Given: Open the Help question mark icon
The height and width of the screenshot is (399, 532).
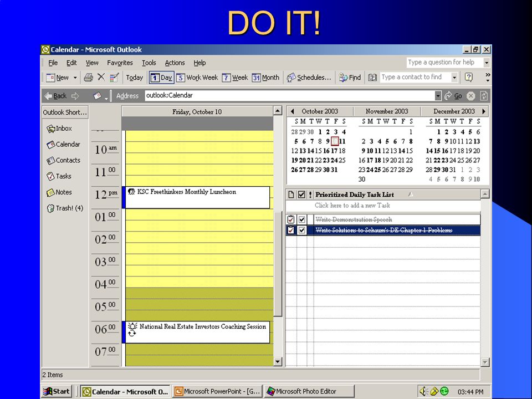Looking at the screenshot, I should tap(469, 78).
